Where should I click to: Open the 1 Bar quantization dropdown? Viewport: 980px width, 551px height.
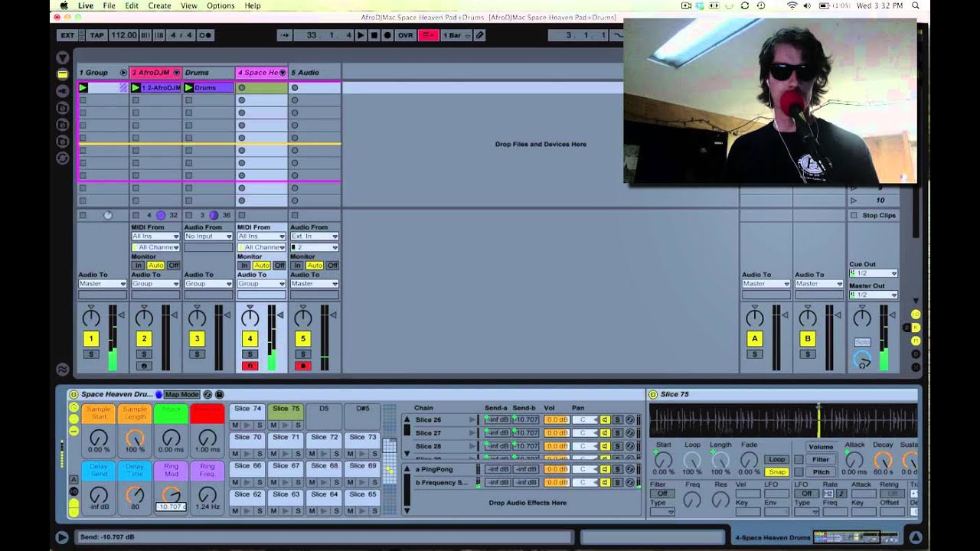click(456, 35)
